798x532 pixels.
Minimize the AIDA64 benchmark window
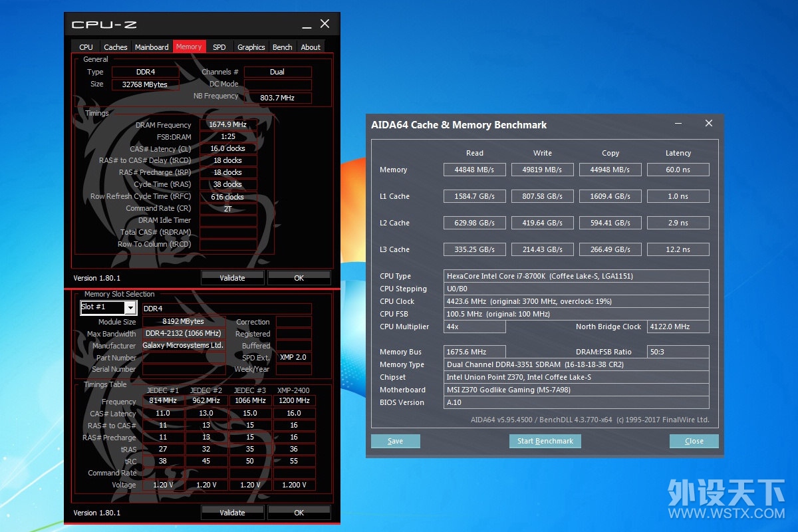678,124
